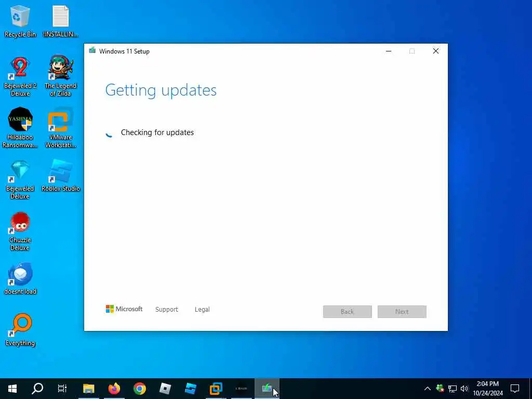Image resolution: width=532 pixels, height=399 pixels.
Task: Click the greyed-out Back button
Action: (348, 312)
